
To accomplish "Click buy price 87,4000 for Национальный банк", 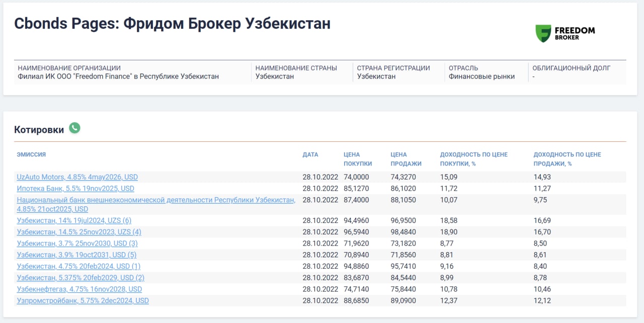I will [356, 200].
